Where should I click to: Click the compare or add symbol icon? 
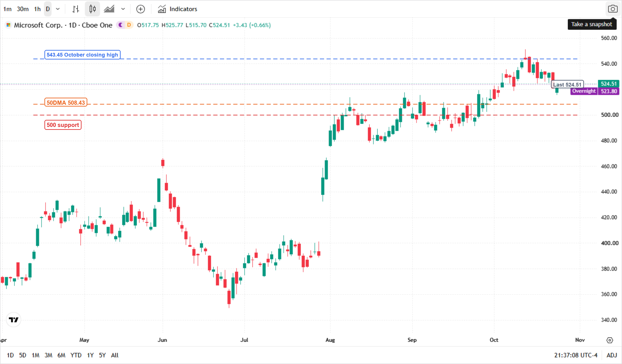pyautogui.click(x=140, y=9)
